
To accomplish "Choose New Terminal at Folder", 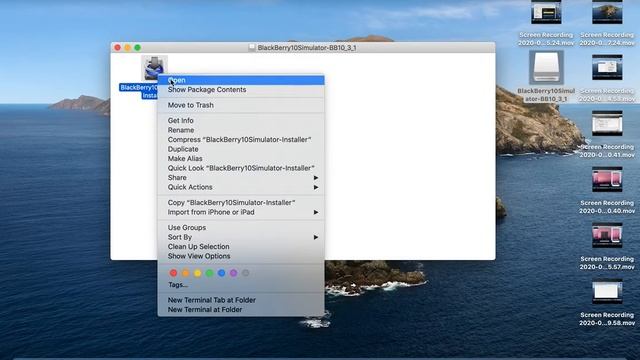I will coord(241,310).
